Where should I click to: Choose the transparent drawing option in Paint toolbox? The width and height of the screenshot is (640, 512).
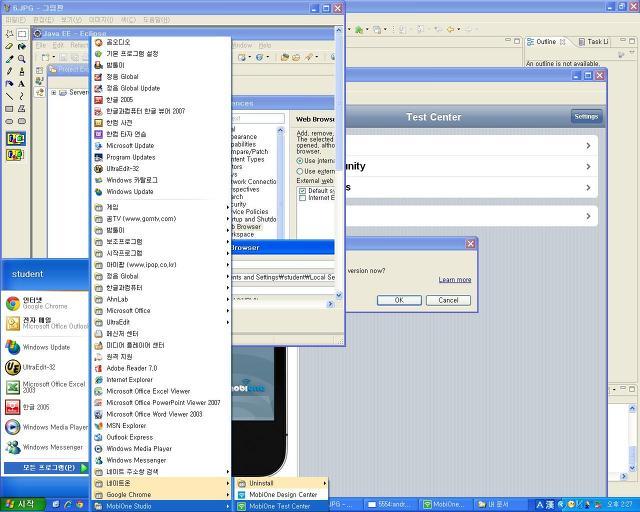(16, 155)
